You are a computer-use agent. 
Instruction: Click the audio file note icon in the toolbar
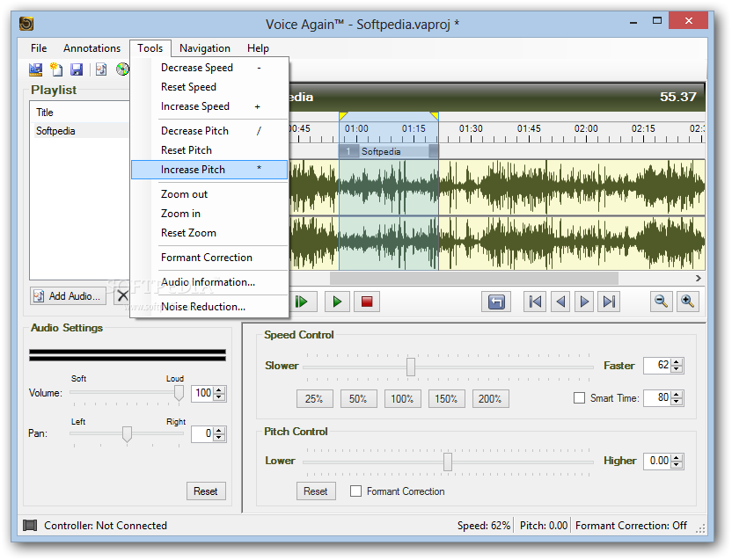101,69
